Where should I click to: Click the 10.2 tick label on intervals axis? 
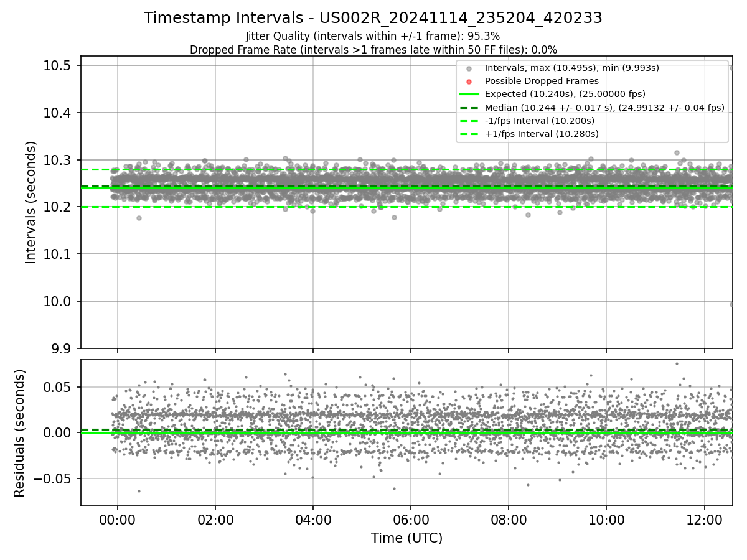[57, 207]
